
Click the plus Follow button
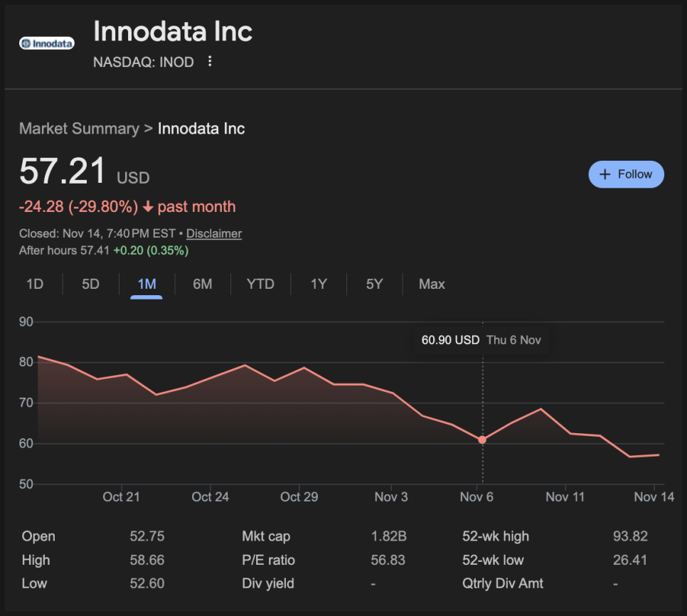pos(626,174)
